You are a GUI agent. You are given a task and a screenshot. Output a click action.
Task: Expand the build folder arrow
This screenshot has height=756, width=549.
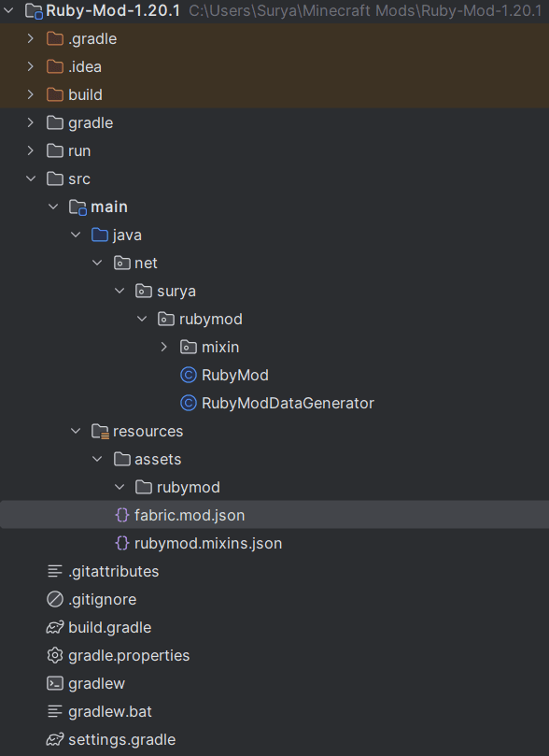coord(31,94)
